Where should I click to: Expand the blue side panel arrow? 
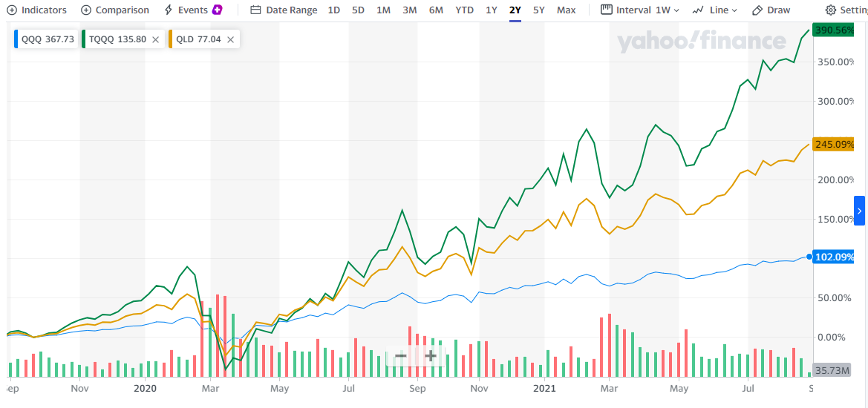click(x=859, y=211)
